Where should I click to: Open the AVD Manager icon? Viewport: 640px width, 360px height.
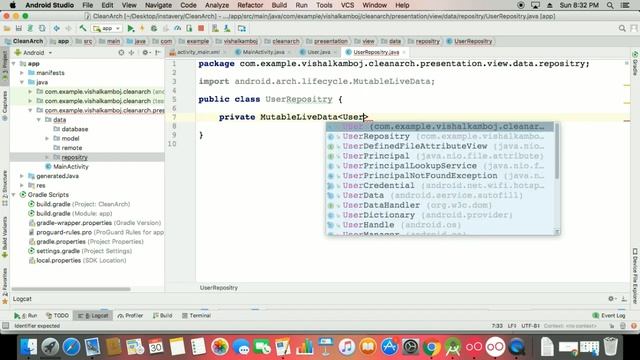click(215, 29)
